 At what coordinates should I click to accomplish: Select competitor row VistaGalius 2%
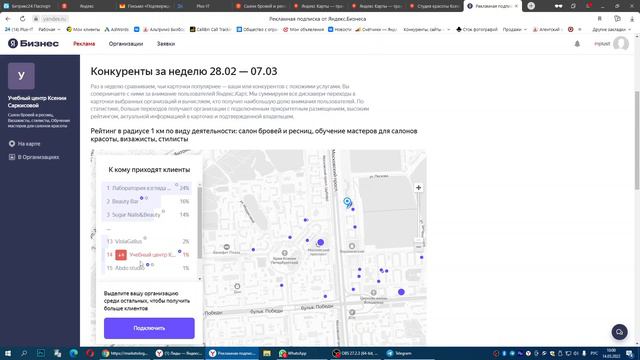pos(147,241)
